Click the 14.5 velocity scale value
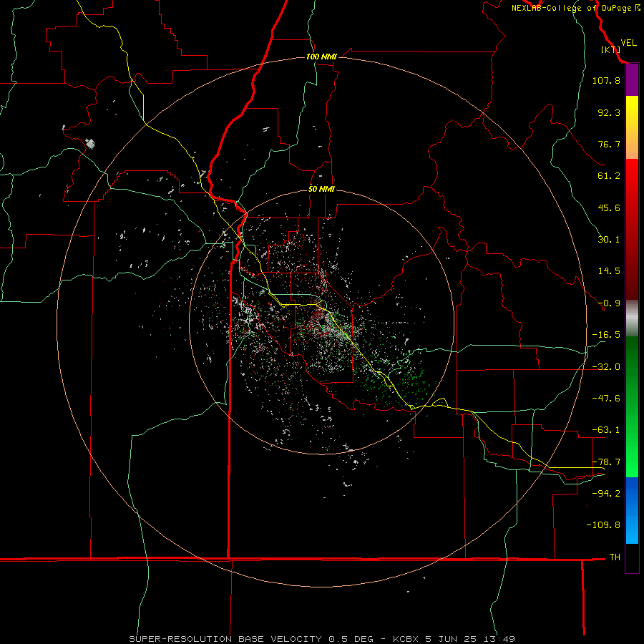Viewport: 644px width, 644px height. [609, 271]
